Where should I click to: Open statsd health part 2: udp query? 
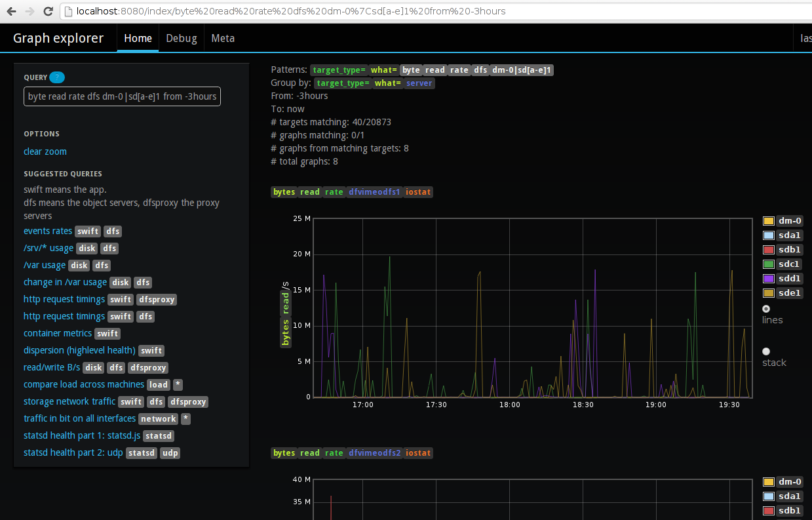pos(73,452)
